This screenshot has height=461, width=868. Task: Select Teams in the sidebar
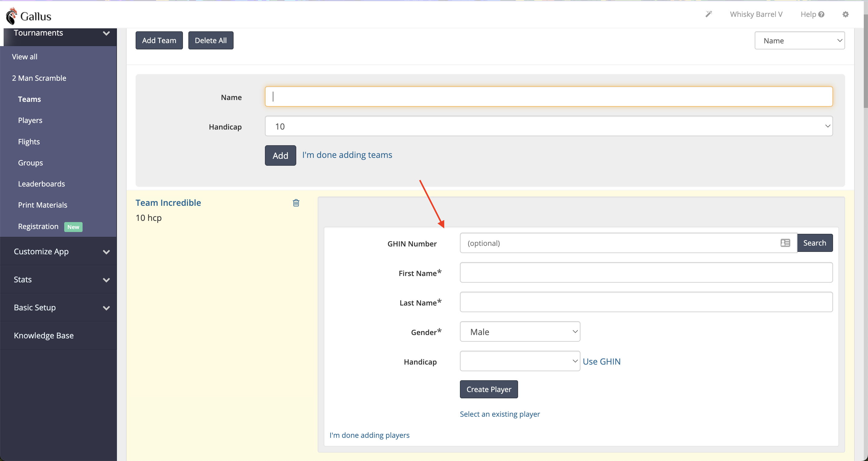tap(29, 99)
